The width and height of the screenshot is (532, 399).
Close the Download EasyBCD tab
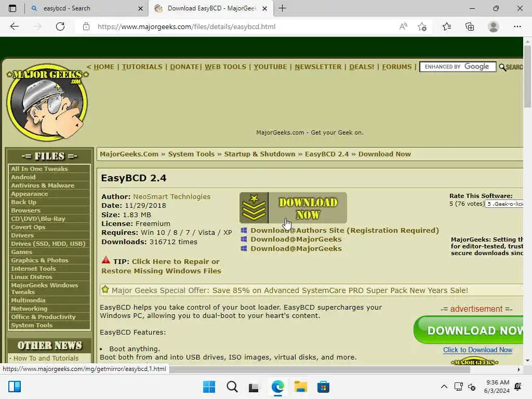[264, 8]
